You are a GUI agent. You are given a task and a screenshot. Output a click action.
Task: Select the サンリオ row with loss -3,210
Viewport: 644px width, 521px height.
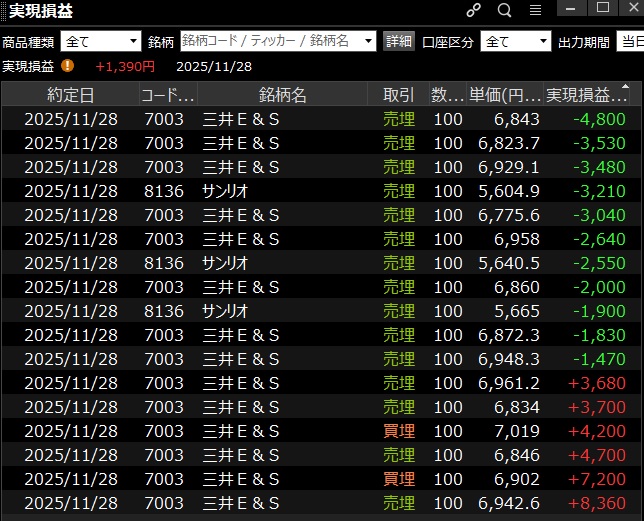tap(320, 191)
